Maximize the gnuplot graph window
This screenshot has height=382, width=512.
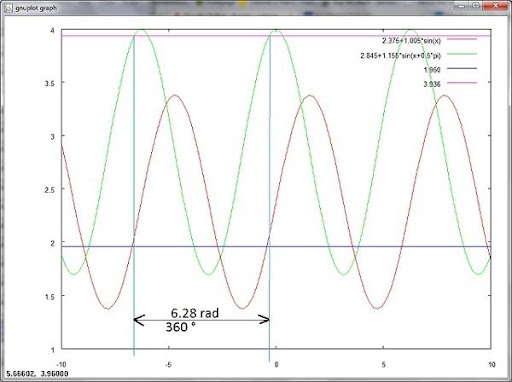(476, 6)
